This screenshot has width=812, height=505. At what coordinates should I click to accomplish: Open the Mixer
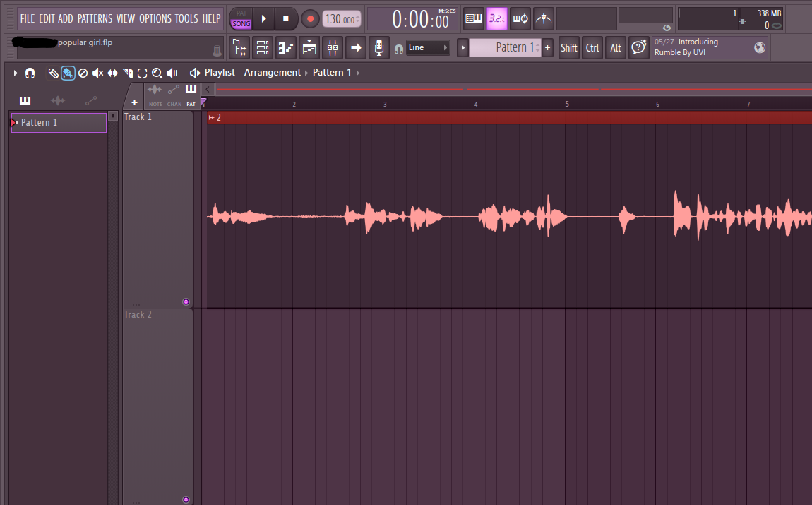point(333,47)
